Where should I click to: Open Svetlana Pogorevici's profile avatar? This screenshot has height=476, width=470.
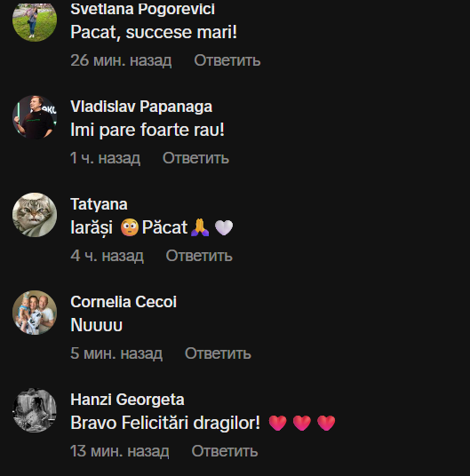[x=35, y=20]
